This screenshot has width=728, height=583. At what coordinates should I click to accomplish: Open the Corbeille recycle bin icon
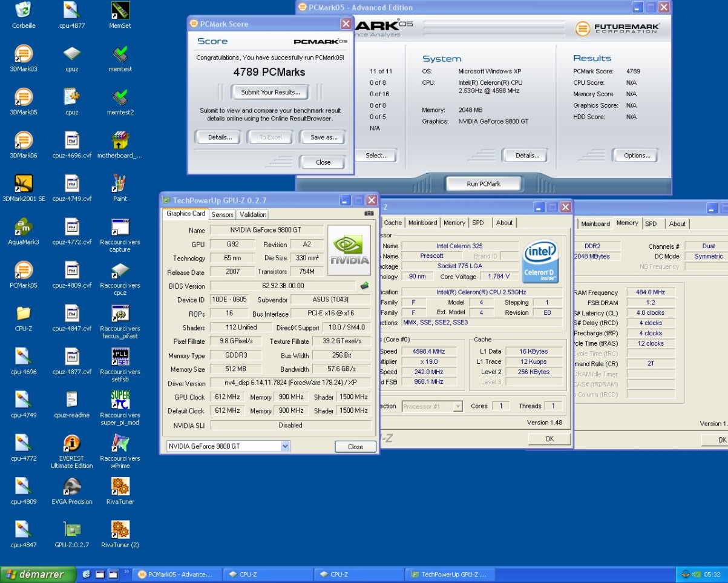coord(23,10)
